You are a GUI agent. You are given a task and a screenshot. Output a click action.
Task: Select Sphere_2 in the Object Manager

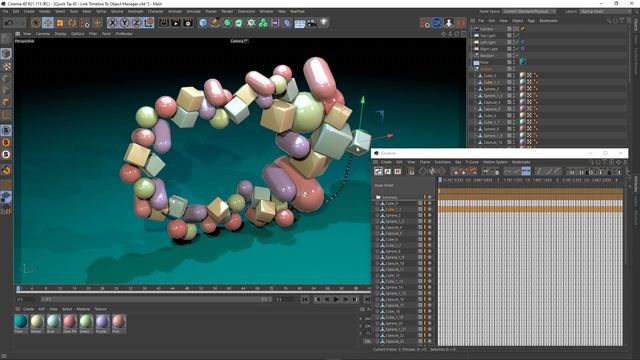click(x=491, y=89)
